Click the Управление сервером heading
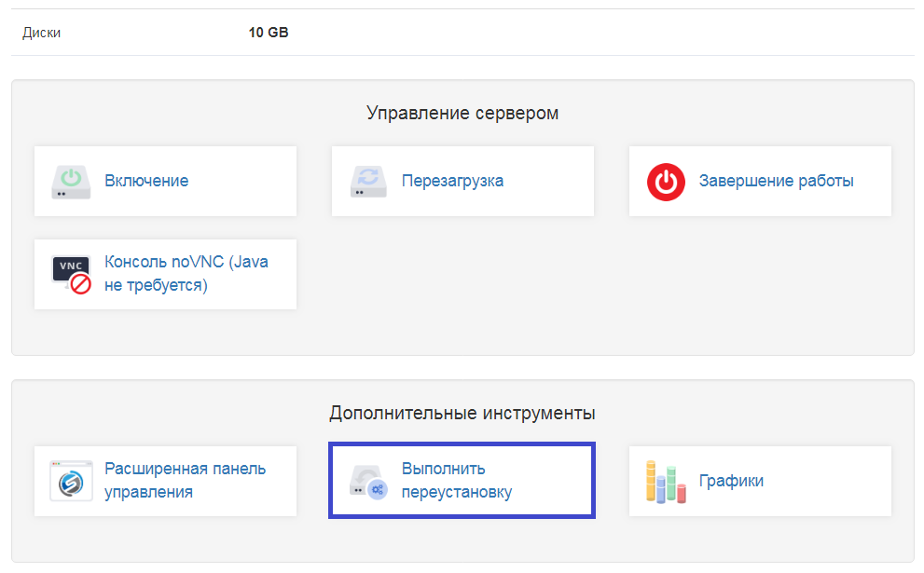Screen dimensions: 924x573 pyautogui.click(x=462, y=113)
